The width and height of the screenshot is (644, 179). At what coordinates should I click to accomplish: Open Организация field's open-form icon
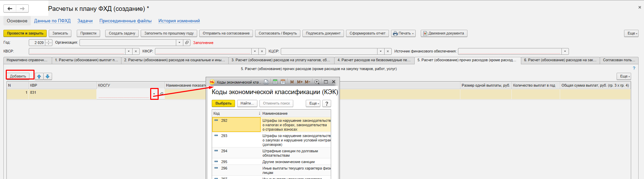(187, 43)
